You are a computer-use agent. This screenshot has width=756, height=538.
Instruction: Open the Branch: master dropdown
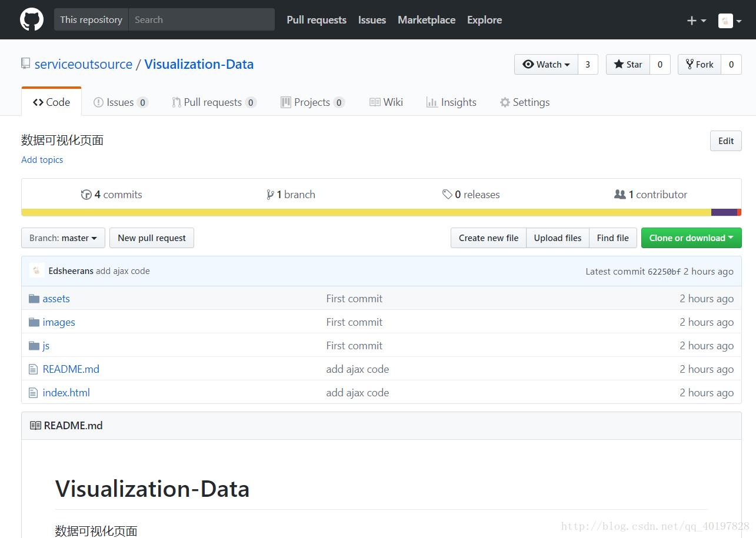[63, 238]
